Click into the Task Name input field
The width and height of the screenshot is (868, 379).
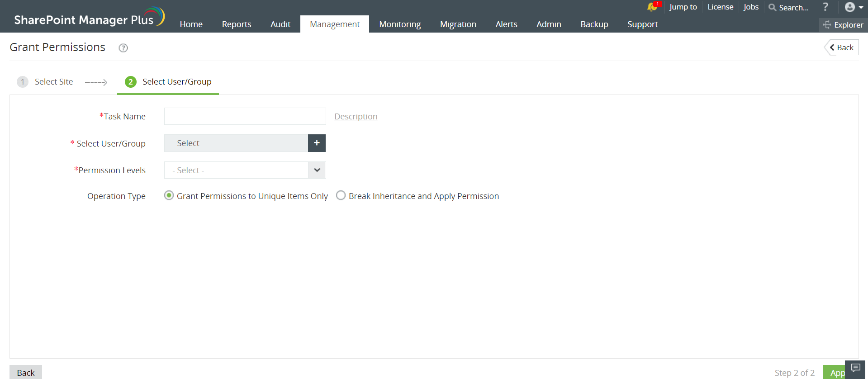245,116
